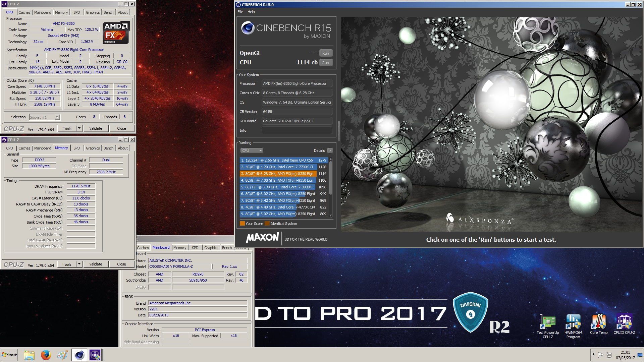Open Graphics tab in top CPU-Z

click(x=93, y=12)
